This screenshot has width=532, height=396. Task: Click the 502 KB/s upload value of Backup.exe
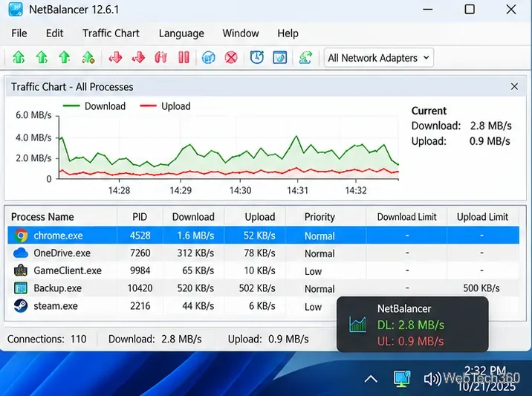point(257,288)
